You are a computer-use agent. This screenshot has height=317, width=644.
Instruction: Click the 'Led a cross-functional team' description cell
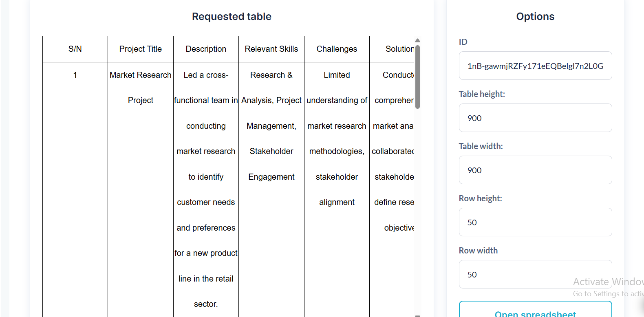206,189
